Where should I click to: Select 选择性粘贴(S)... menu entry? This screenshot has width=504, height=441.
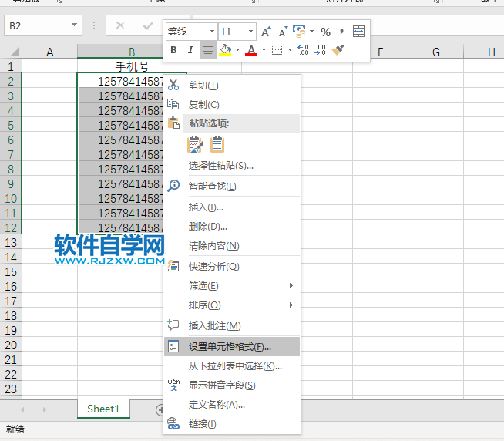(221, 166)
